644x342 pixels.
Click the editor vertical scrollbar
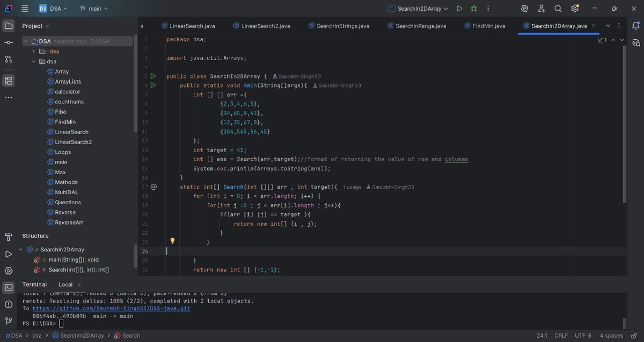[x=624, y=123]
